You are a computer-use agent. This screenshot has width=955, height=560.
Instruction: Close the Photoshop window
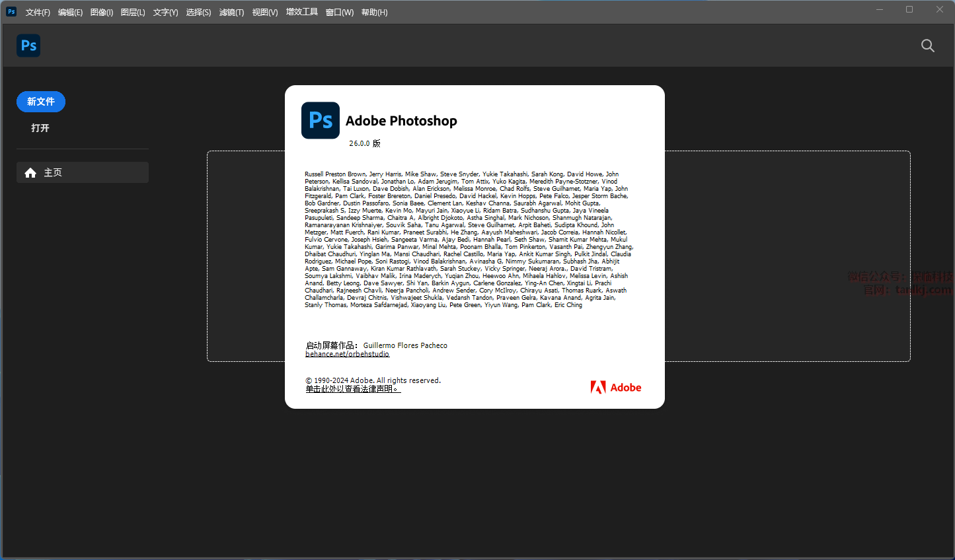click(940, 10)
